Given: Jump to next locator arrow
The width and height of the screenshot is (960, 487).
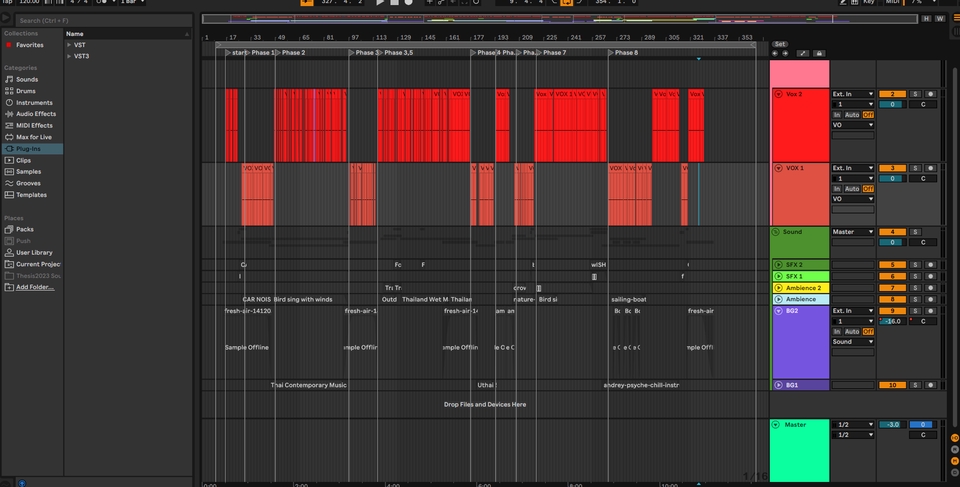Looking at the screenshot, I should point(785,53).
